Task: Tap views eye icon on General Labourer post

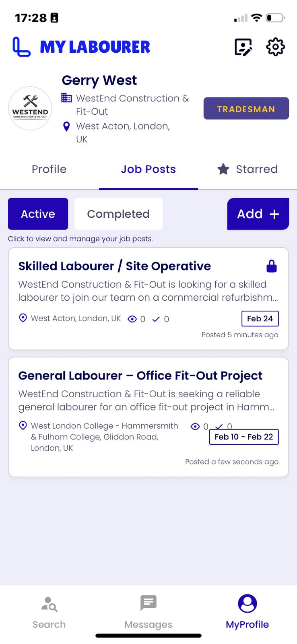Action: 195,426
